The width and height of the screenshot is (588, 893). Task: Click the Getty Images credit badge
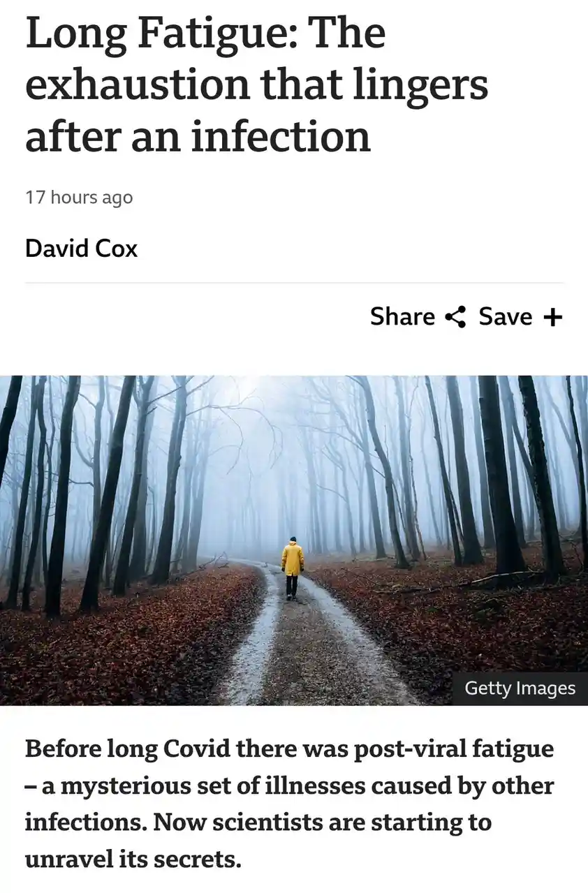click(x=520, y=688)
